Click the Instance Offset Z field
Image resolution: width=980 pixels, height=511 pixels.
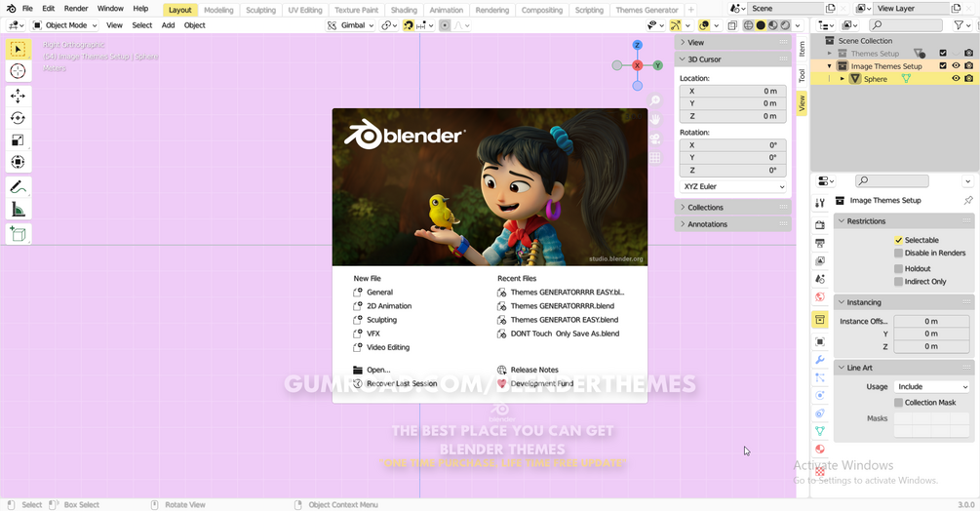[x=931, y=347]
